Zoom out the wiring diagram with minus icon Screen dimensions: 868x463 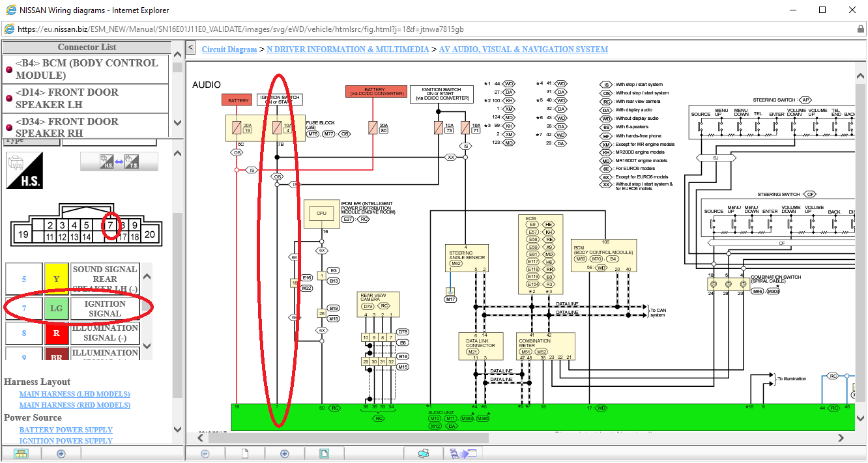pos(205,453)
